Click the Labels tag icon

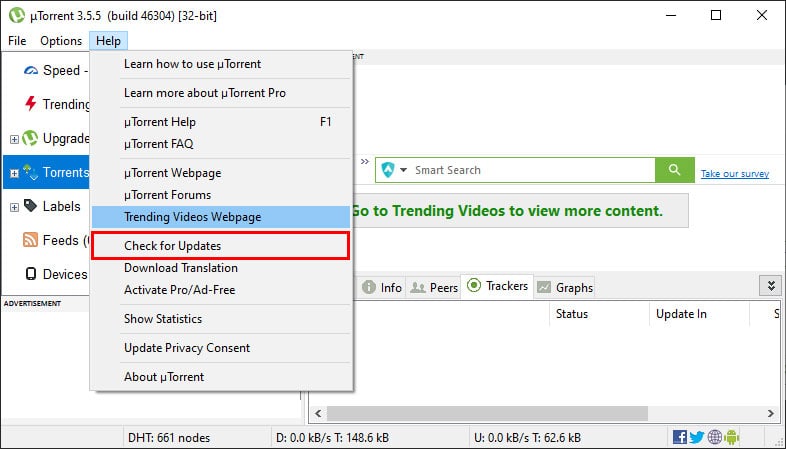click(x=31, y=206)
